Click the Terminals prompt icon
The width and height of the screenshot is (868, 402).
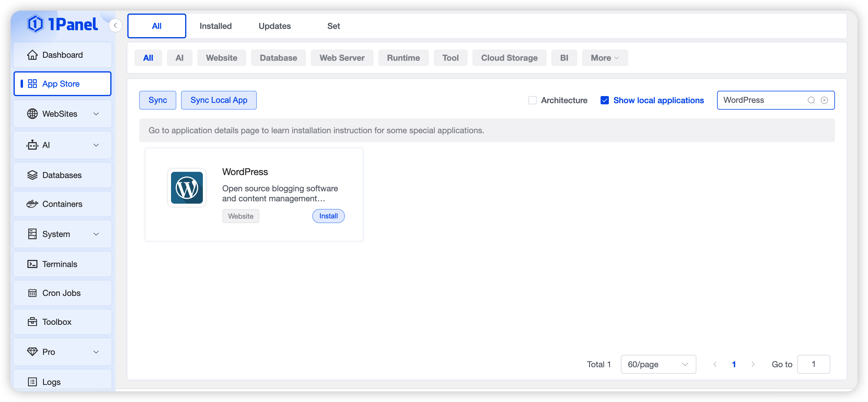tap(32, 264)
